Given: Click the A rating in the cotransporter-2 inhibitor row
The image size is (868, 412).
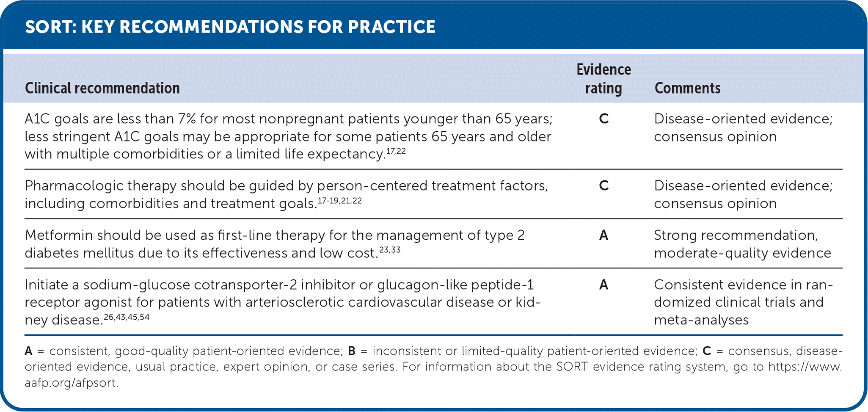Looking at the screenshot, I should click(603, 285).
